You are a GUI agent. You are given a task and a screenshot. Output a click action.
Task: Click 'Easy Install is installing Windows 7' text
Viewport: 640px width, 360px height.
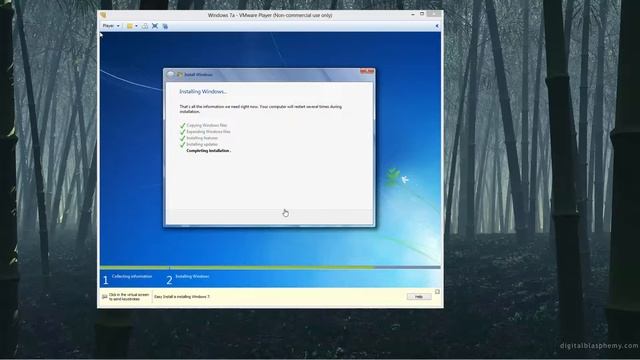pyautogui.click(x=182, y=297)
